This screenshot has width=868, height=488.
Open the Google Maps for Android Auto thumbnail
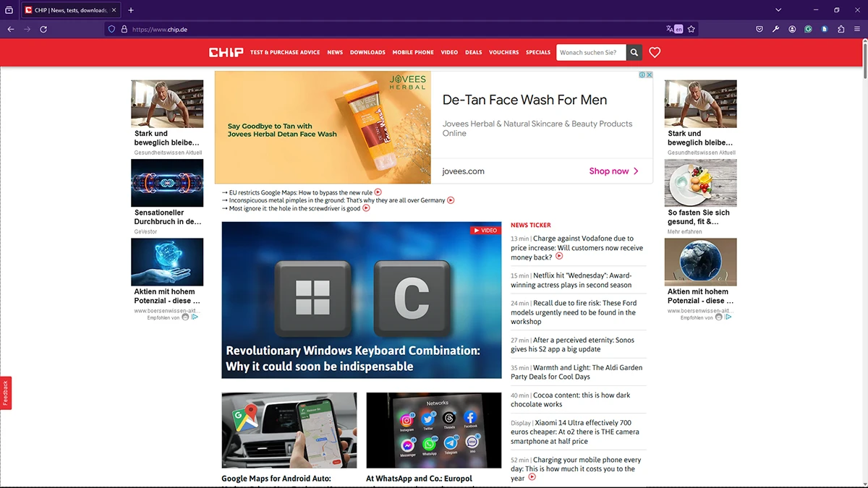tap(289, 429)
